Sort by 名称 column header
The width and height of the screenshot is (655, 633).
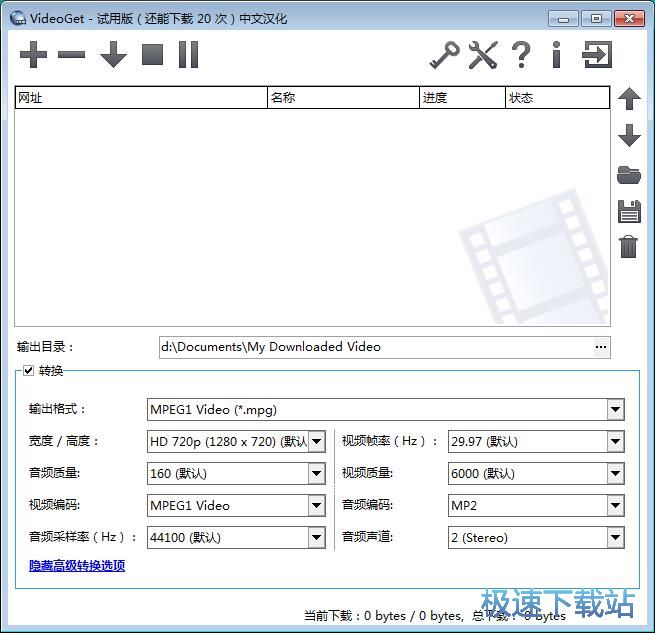pyautogui.click(x=343, y=97)
